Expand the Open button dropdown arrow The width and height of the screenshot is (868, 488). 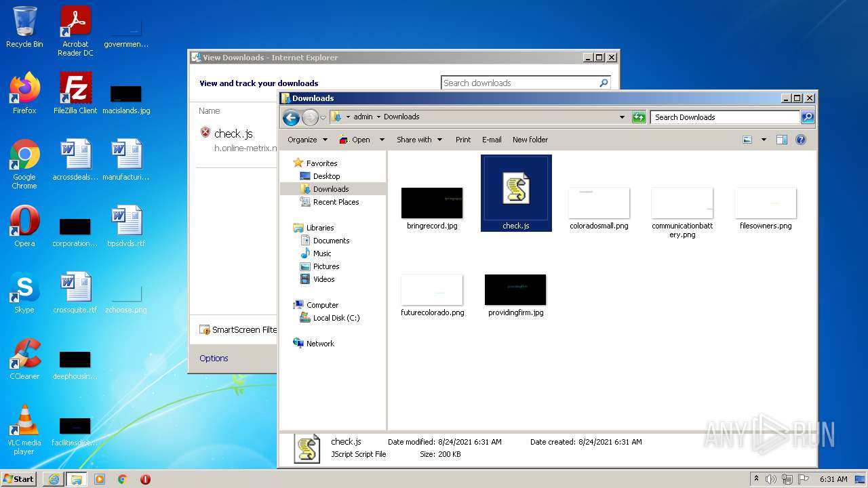click(382, 140)
